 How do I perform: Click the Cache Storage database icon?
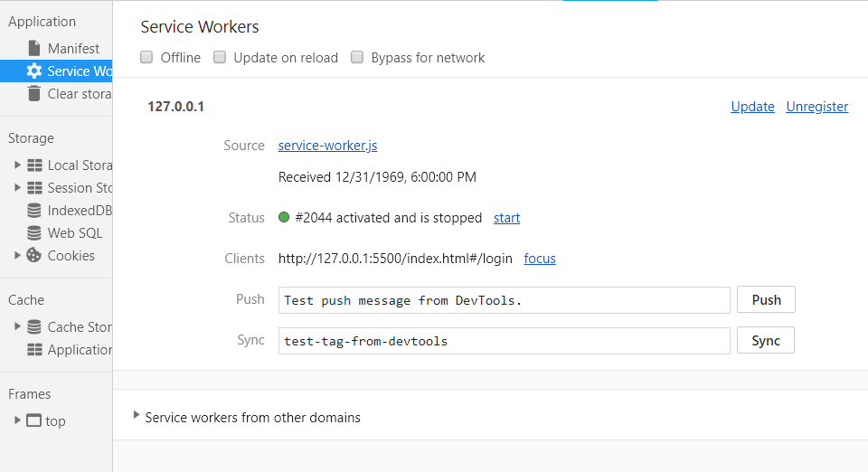pos(34,326)
